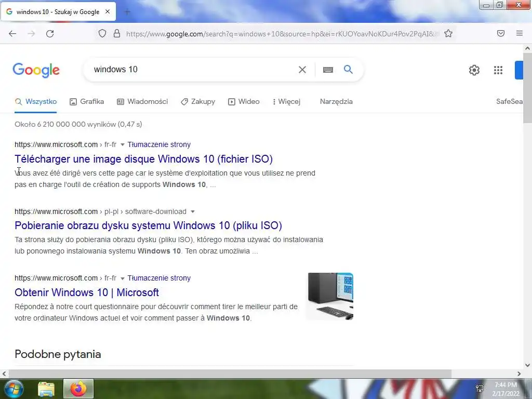
Task: Expand dropdown arrow beside third fr-fr result
Action: [x=123, y=278]
